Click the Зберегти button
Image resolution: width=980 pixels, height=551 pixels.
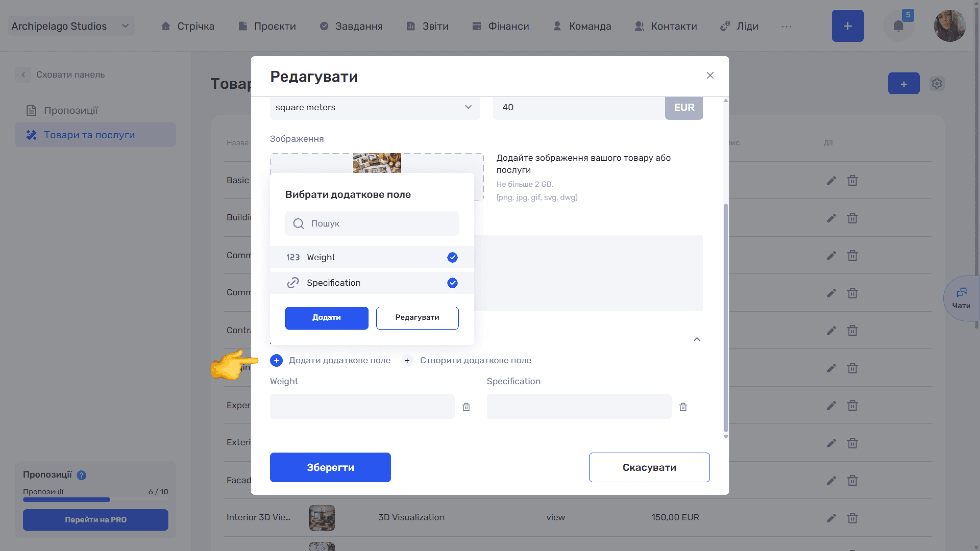(330, 467)
